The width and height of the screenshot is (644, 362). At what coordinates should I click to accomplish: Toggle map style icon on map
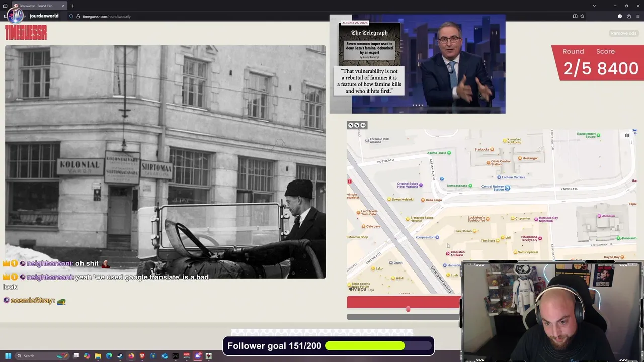pos(627,135)
